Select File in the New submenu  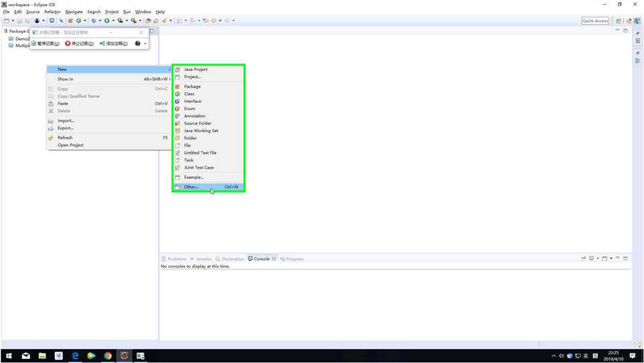point(208,145)
